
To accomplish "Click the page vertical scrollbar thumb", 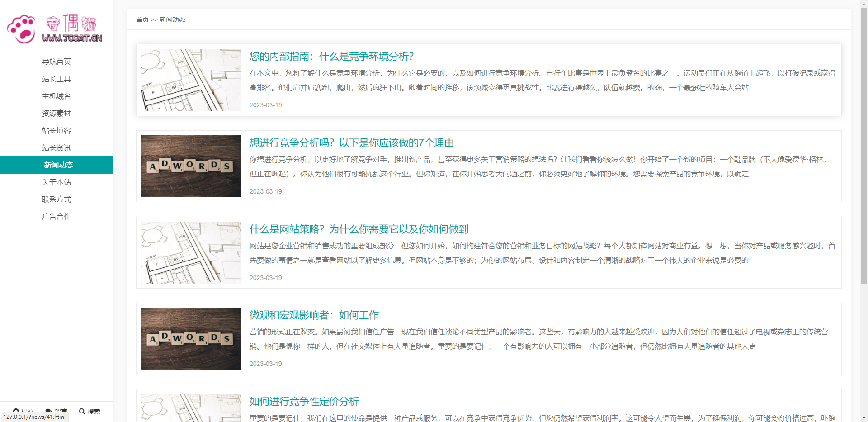I will point(864,145).
